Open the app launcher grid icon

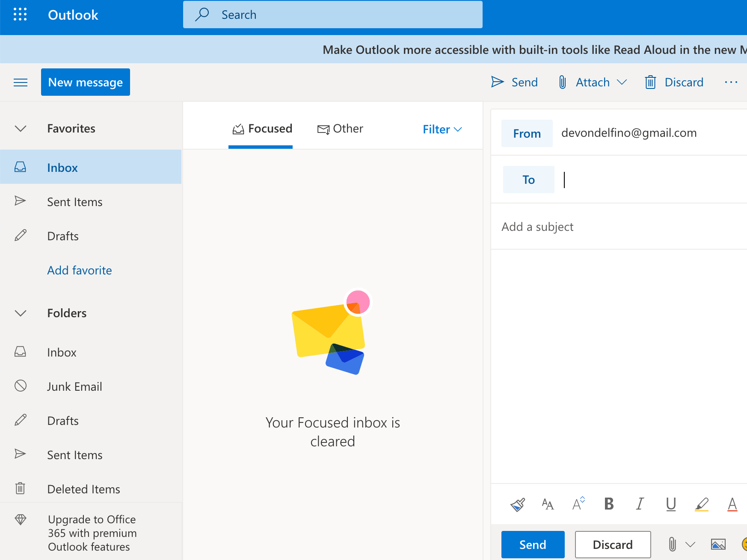20,15
